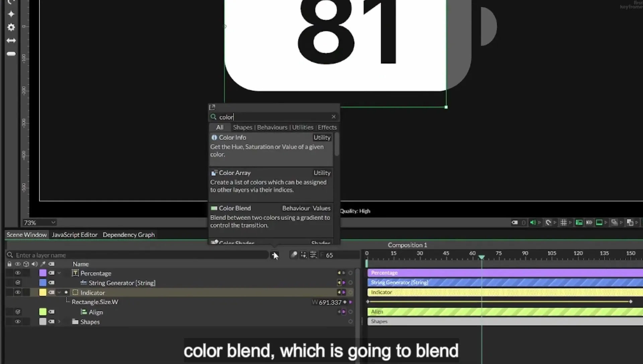Click the triple-arrow fast playback icon
The image size is (643, 364).
point(589,222)
